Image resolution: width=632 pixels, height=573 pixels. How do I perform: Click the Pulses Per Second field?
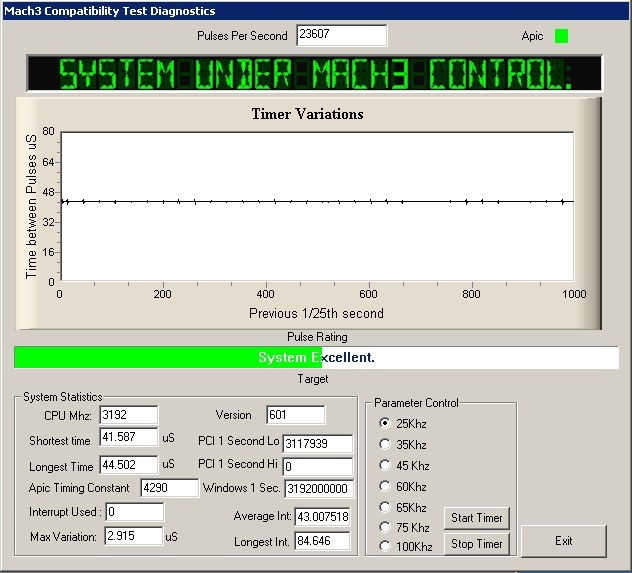click(341, 35)
